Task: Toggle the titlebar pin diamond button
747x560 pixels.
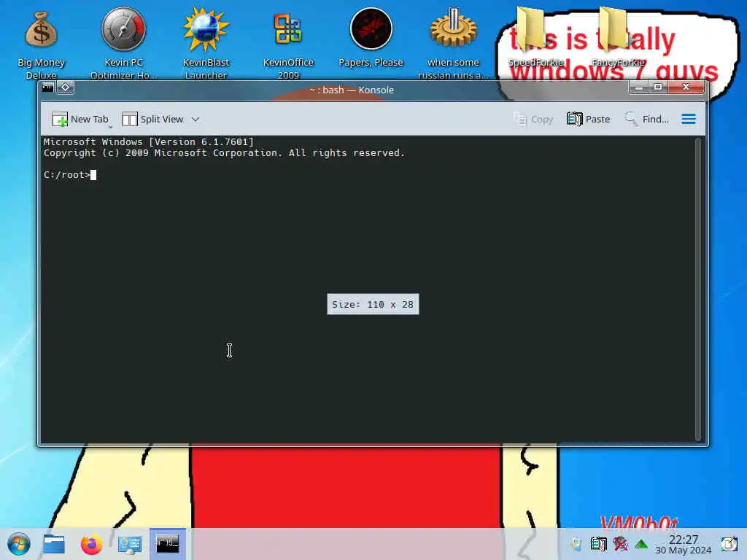Action: point(66,87)
